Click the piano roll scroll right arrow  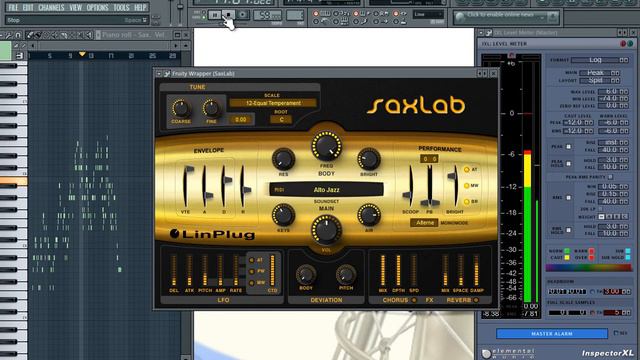click(x=176, y=46)
